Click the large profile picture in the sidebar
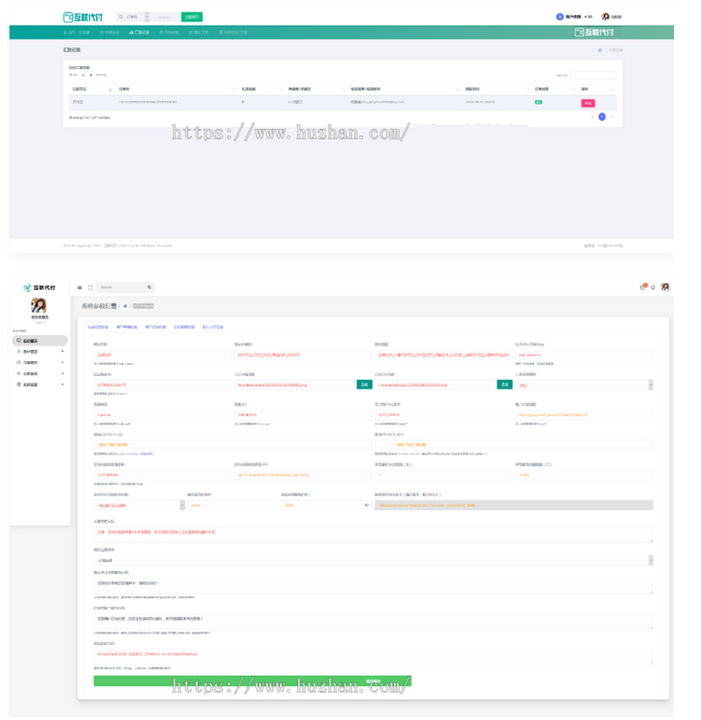The width and height of the screenshot is (701, 720). (x=39, y=305)
